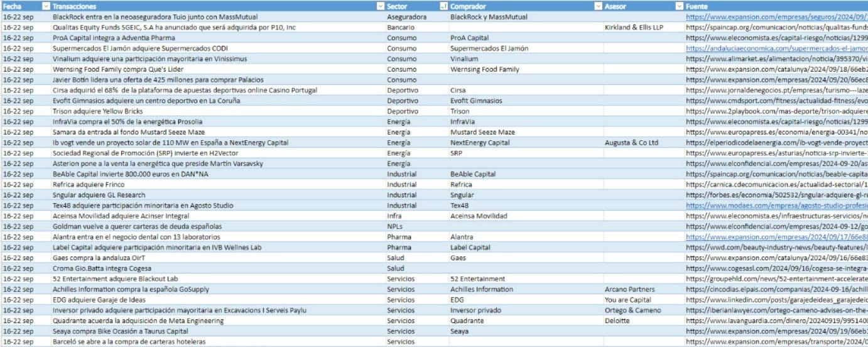The width and height of the screenshot is (868, 347).
Task: Select the 'Cirsa adquirió el 68%' transaction cell
Action: click(x=218, y=91)
